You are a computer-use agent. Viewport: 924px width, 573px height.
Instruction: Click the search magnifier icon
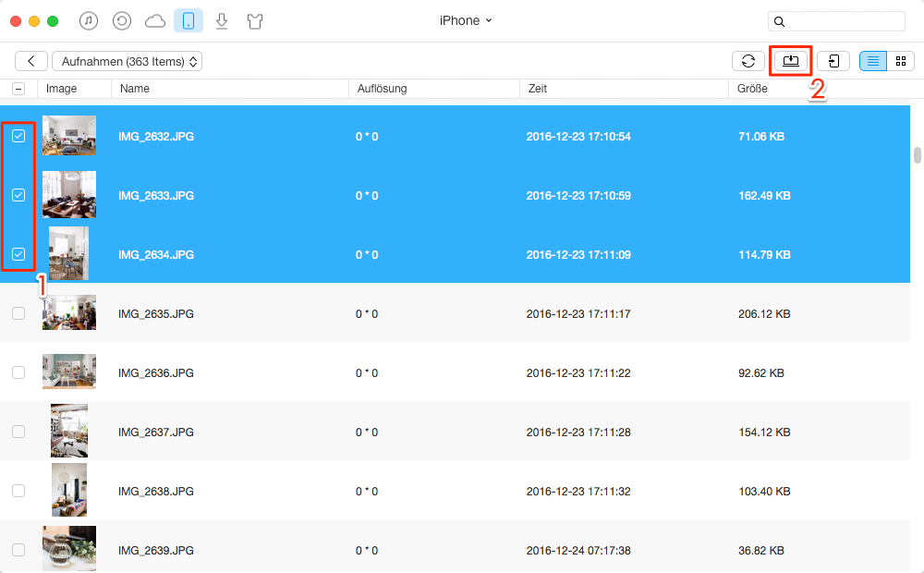pyautogui.click(x=779, y=22)
